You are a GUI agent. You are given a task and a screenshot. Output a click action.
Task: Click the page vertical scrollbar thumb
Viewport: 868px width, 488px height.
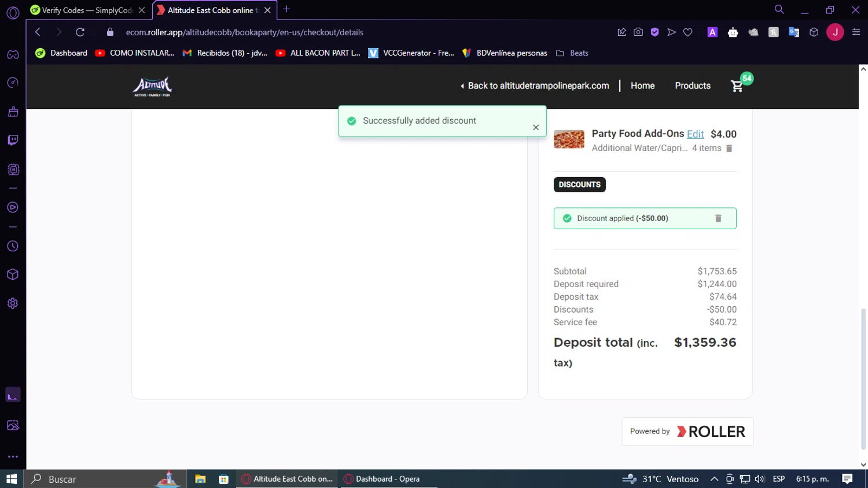click(x=863, y=379)
